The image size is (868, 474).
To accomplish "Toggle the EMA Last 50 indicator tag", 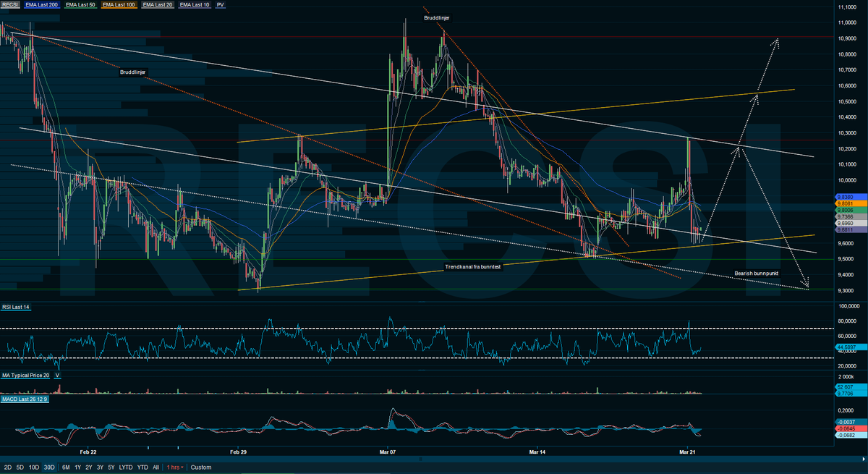I will pos(81,4).
